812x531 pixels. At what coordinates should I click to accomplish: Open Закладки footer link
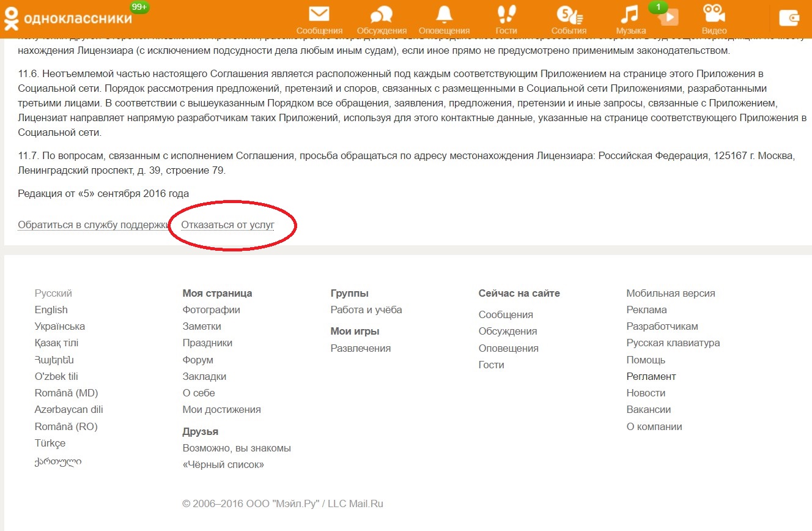(204, 376)
